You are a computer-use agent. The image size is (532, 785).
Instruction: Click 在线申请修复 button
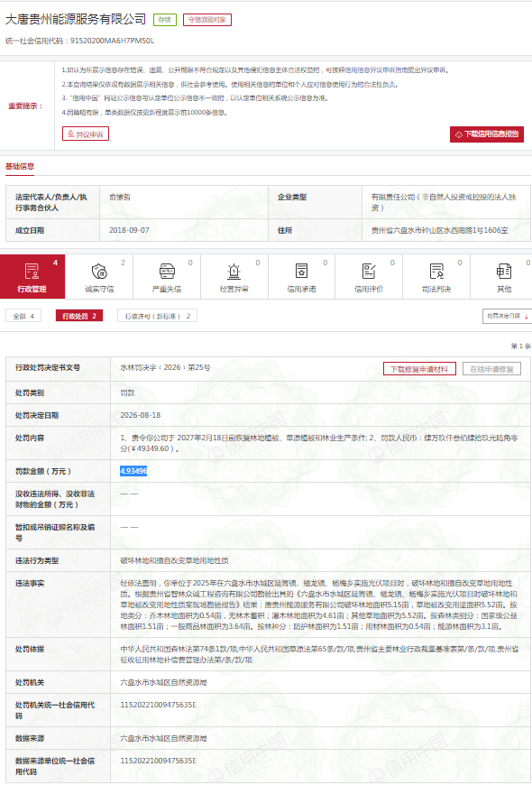[x=491, y=369]
